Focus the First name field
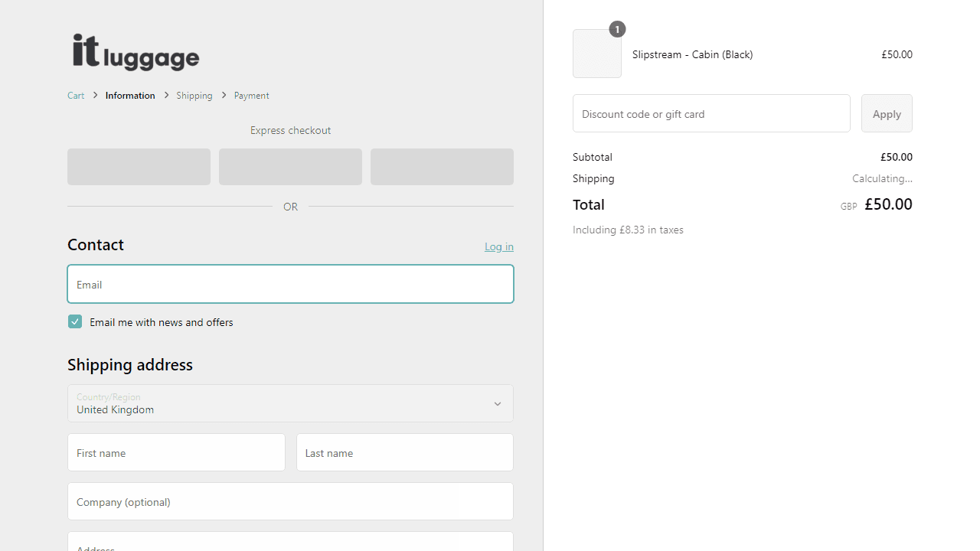 coord(176,452)
